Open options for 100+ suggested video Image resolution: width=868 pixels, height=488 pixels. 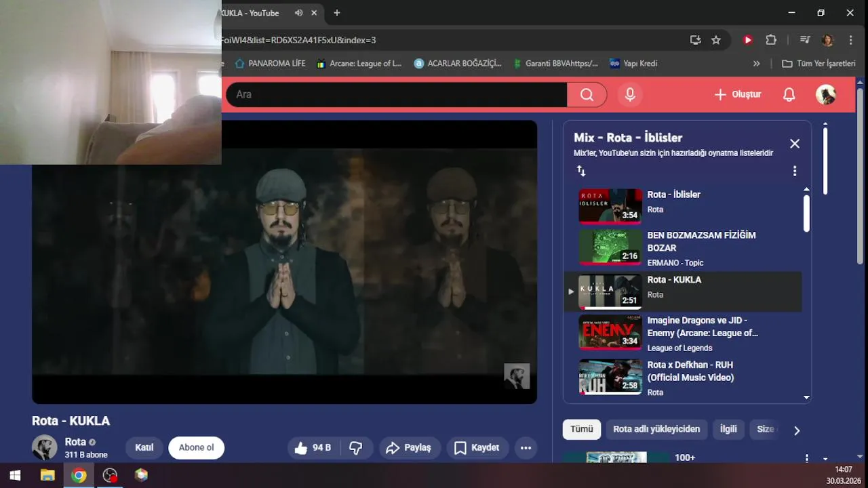point(806,458)
